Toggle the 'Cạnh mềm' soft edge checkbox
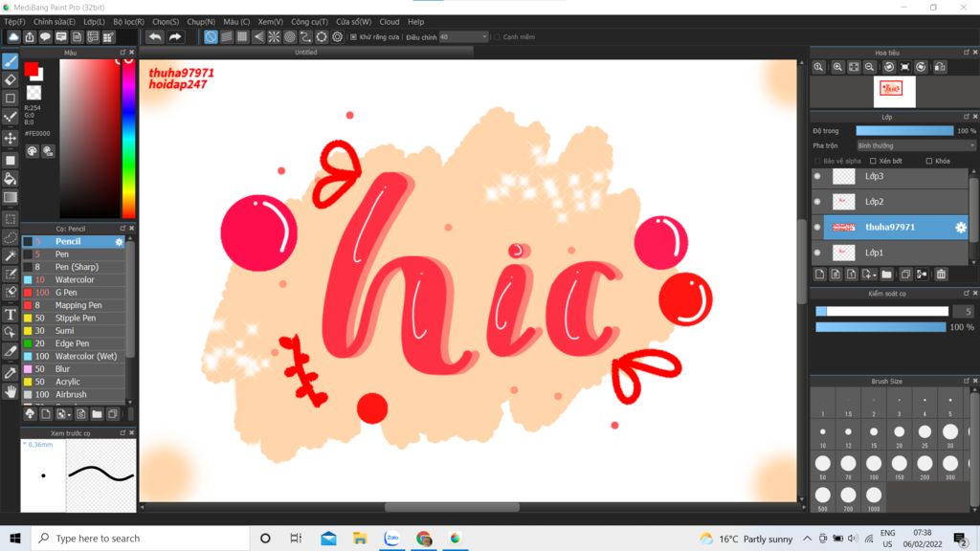980x551 pixels. tap(498, 37)
